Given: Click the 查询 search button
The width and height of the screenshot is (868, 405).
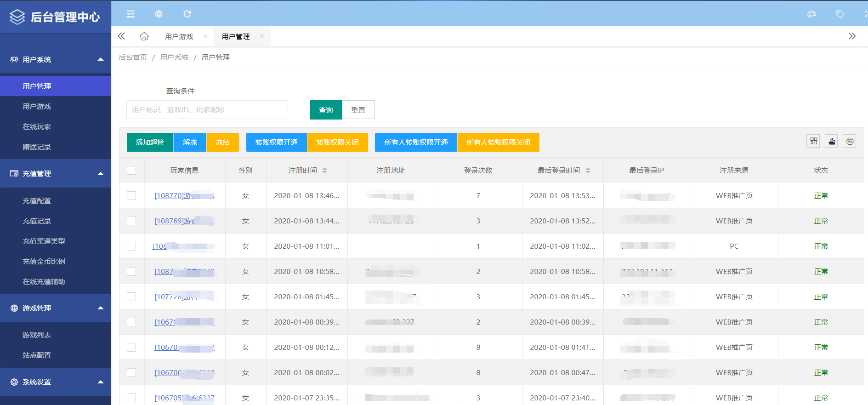Looking at the screenshot, I should pos(326,110).
